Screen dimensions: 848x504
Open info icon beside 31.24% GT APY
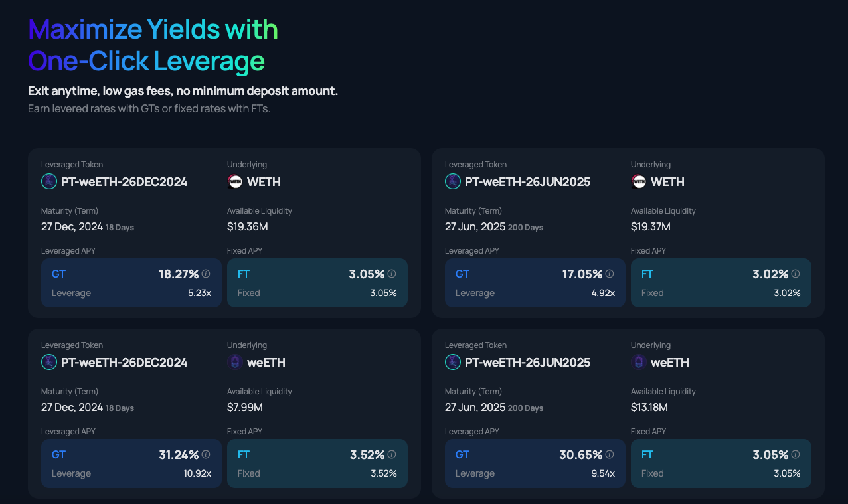pos(206,454)
